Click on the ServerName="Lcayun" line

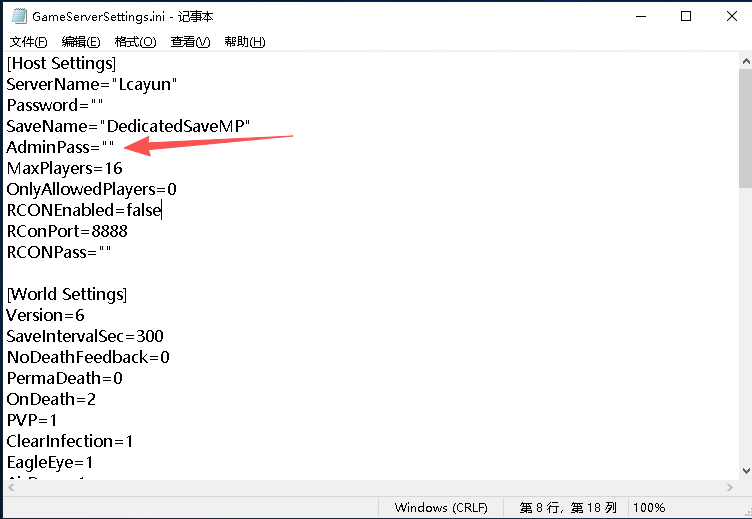(92, 84)
